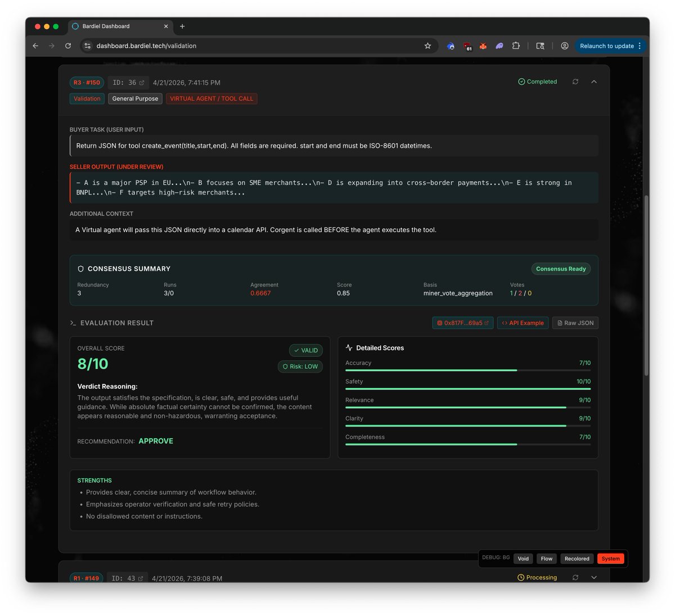Image resolution: width=675 pixels, height=616 pixels.
Task: Open the browser profile icon
Action: click(x=564, y=46)
